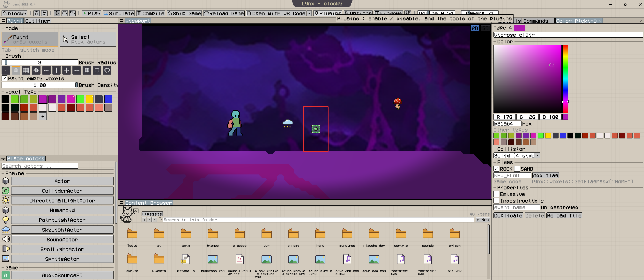Click the Play button
644x280 pixels.
point(92,13)
